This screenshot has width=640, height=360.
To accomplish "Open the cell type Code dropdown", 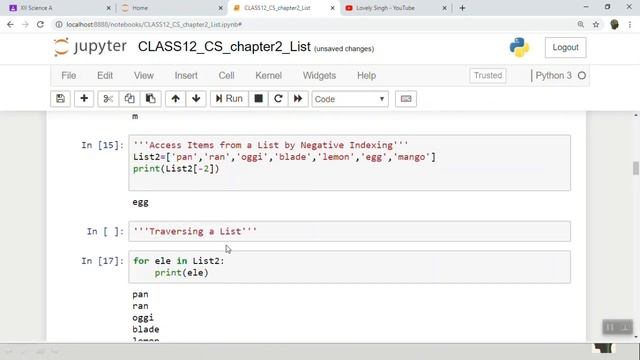I will [x=350, y=99].
